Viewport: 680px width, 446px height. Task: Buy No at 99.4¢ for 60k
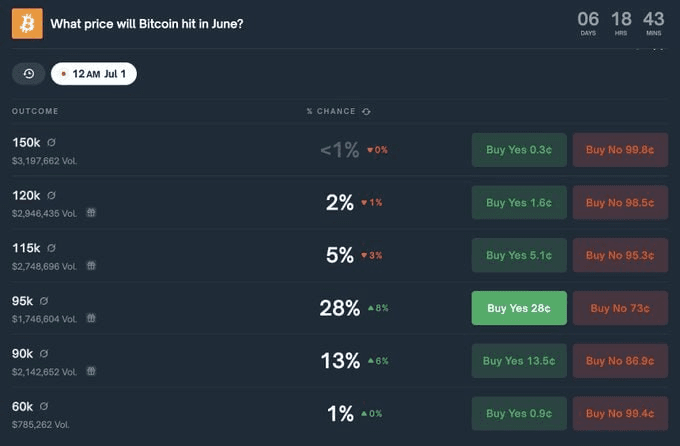(x=620, y=413)
